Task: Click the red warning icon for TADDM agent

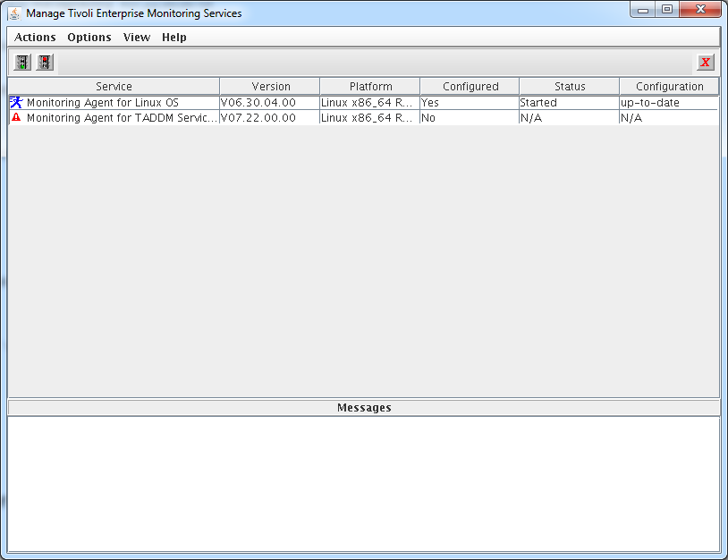Action: [16, 117]
